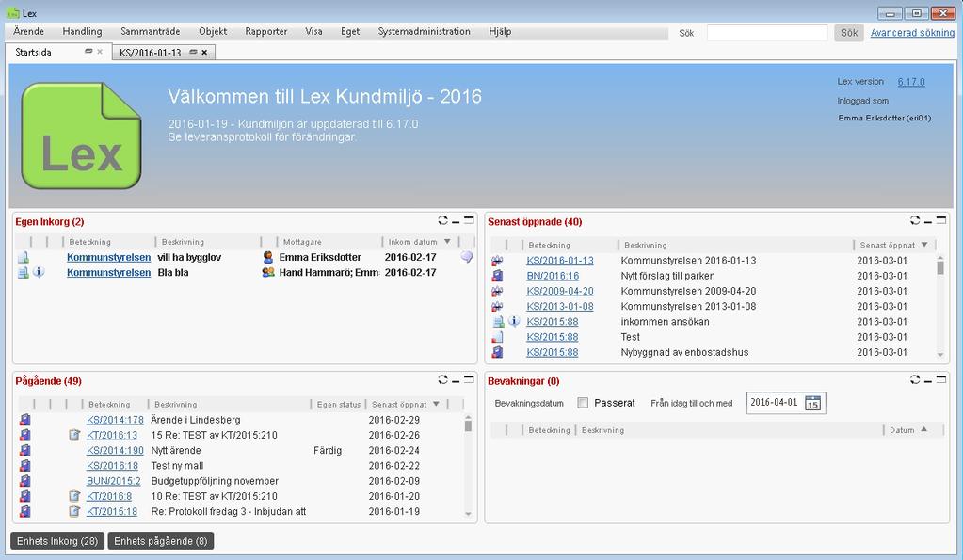Image resolution: width=963 pixels, height=560 pixels.
Task: Sort Bevakningar by Datum arrow
Action: tap(923, 430)
